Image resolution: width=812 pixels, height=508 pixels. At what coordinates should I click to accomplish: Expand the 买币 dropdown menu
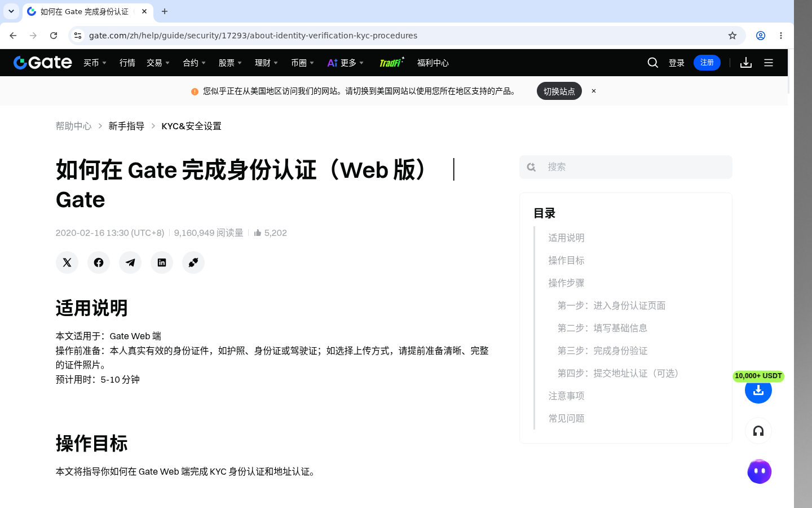coord(95,63)
